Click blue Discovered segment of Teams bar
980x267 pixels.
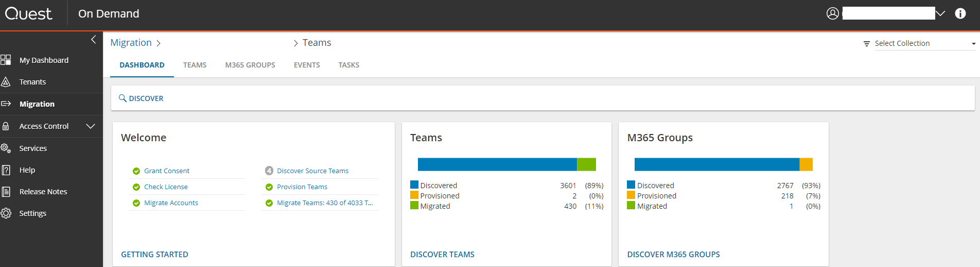[497, 164]
